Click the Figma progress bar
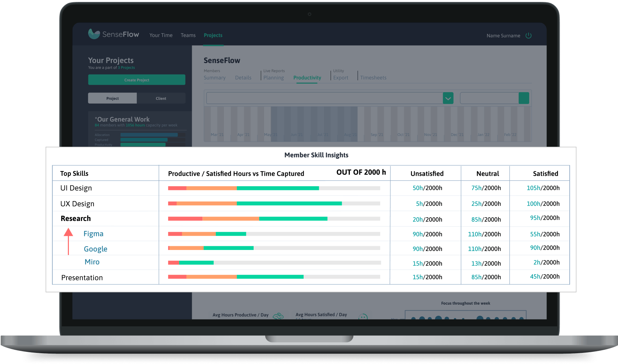This screenshot has width=618, height=364. pos(274,234)
